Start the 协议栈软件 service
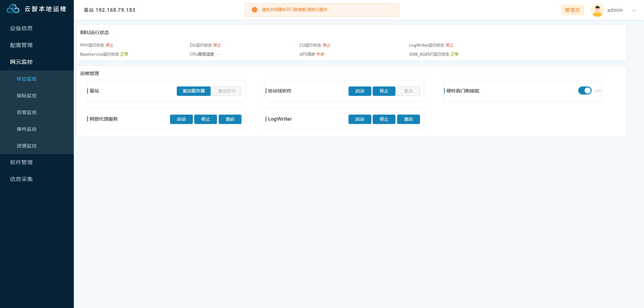Image resolution: width=644 pixels, height=308 pixels. [360, 91]
